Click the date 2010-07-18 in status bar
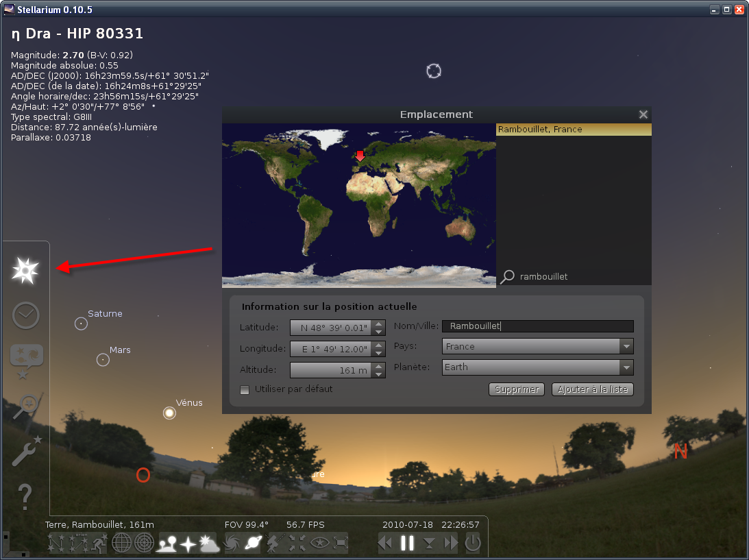This screenshot has height=560, width=749. (x=408, y=524)
